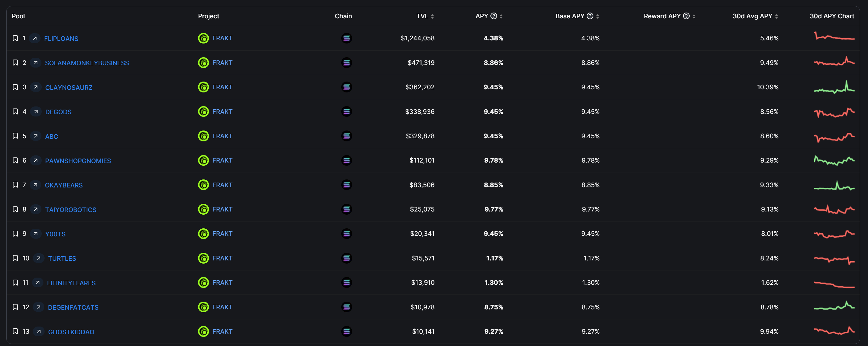Bookmark the ABC pool
The height and width of the screenshot is (346, 868).
15,136
